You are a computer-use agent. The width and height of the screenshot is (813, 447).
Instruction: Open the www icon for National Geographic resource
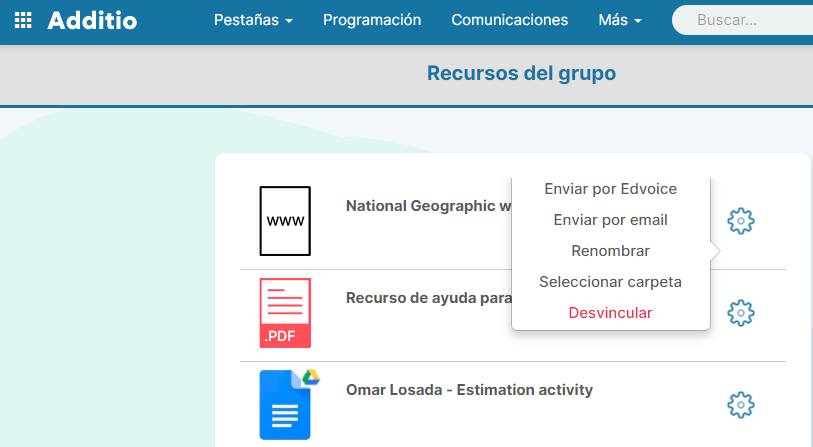(285, 221)
